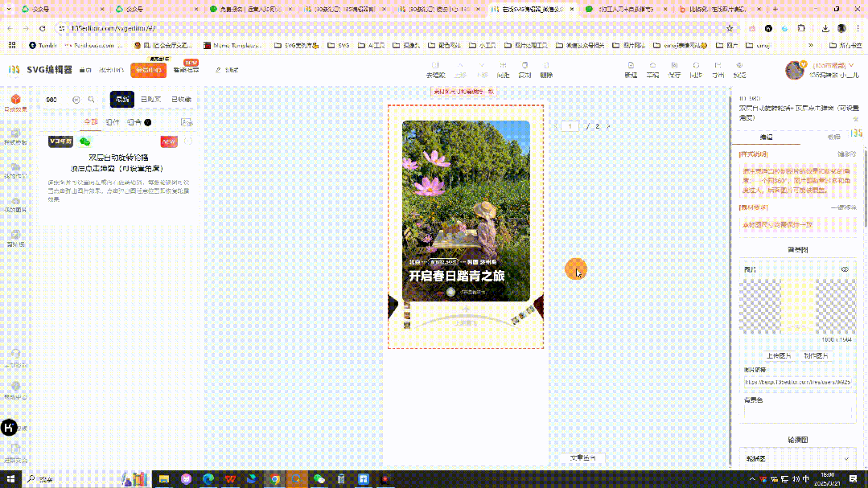Hide the background image using the eye toggle

[x=845, y=269]
